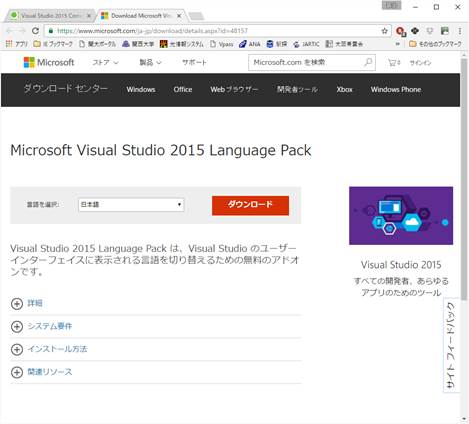Open the その他のブックマーク folder

pyautogui.click(x=435, y=44)
